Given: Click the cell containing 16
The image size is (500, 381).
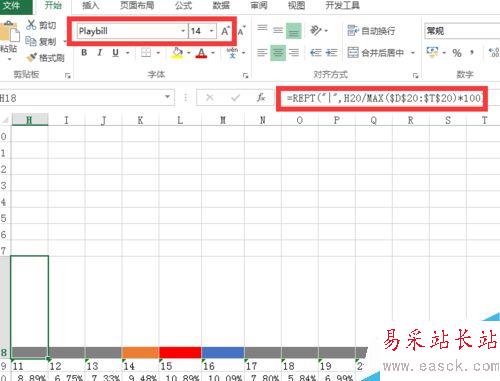Looking at the screenshot, I should point(223,366).
